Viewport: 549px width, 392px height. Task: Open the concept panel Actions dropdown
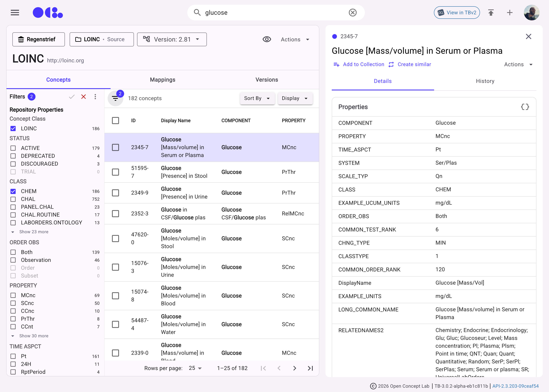pos(518,64)
